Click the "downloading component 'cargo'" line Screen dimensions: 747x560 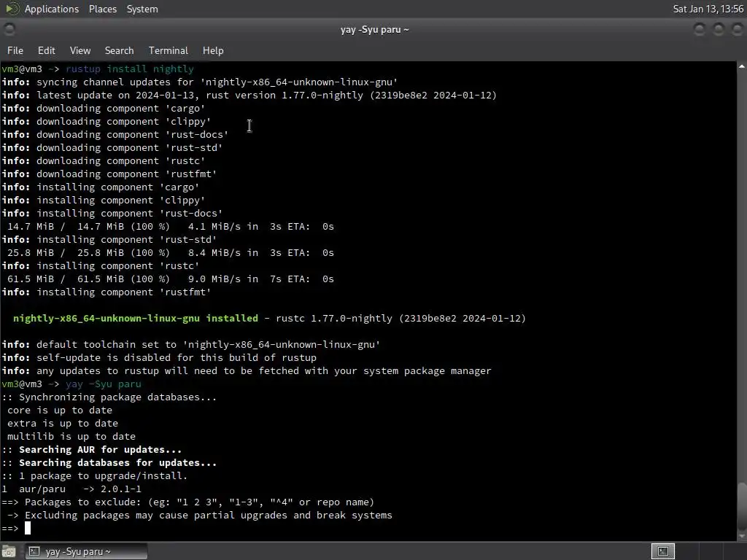(104, 109)
